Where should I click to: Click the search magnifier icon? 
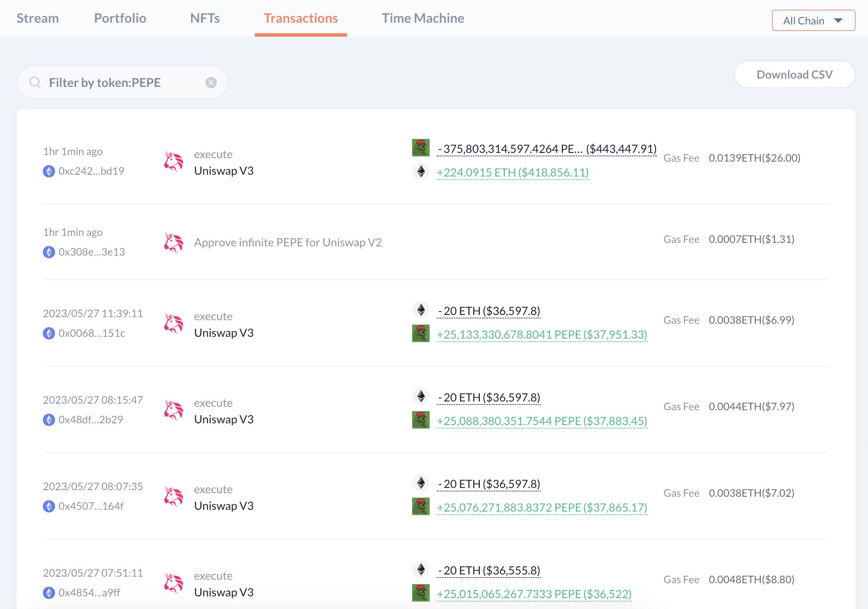pyautogui.click(x=35, y=83)
